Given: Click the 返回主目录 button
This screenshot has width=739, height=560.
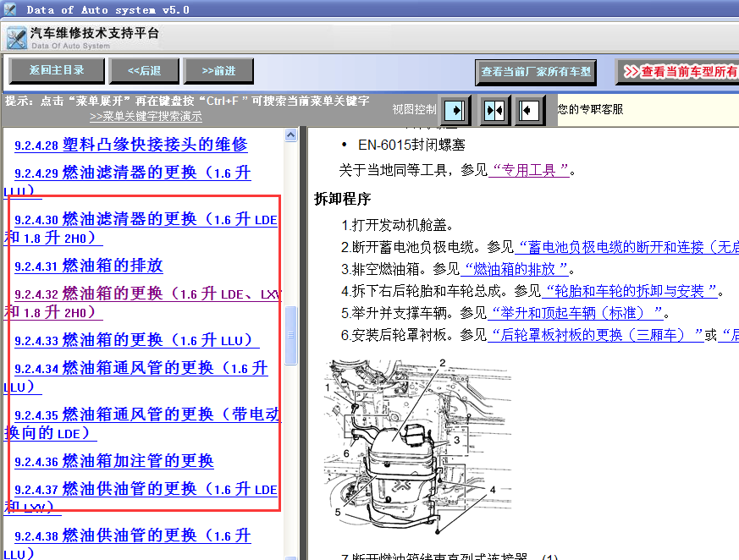Looking at the screenshot, I should [x=57, y=71].
